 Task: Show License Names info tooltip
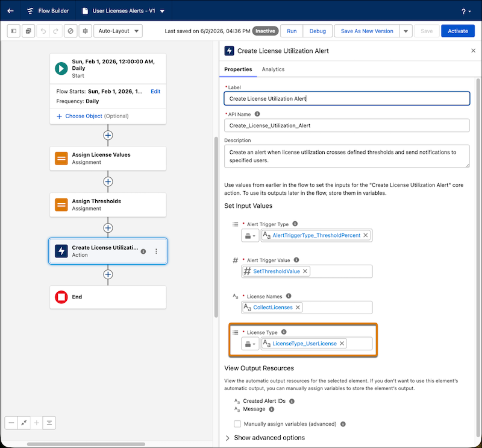(x=289, y=296)
